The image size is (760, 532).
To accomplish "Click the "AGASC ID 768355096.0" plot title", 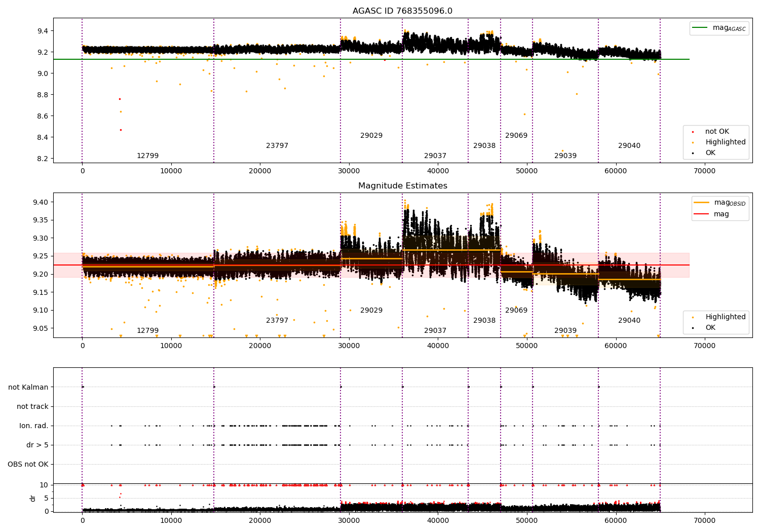I will (x=403, y=11).
